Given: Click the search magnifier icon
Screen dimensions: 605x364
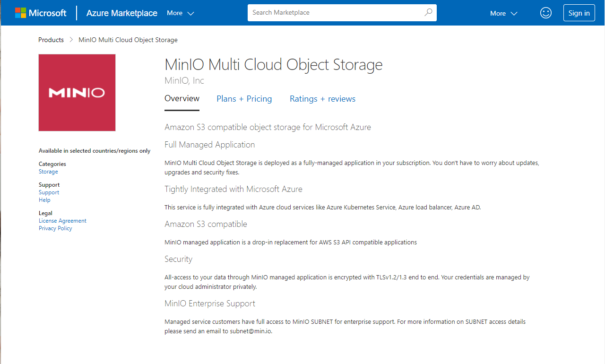Looking at the screenshot, I should (x=428, y=13).
